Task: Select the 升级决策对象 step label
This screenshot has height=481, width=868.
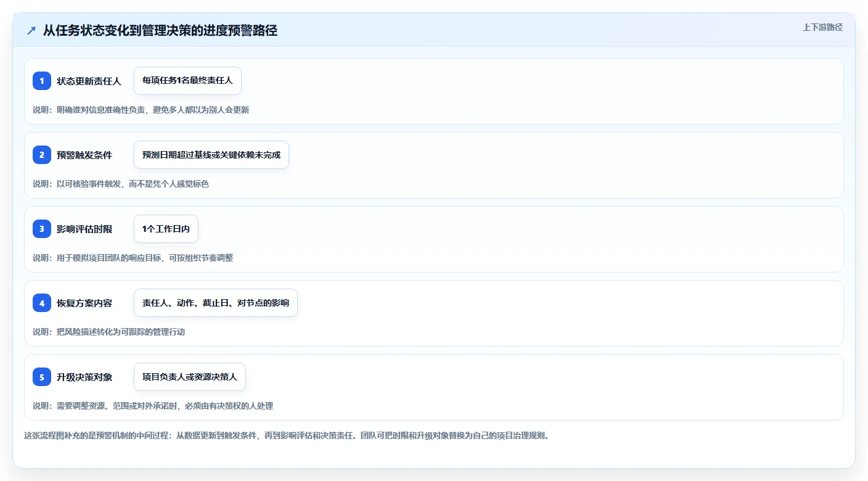Action: tap(84, 377)
